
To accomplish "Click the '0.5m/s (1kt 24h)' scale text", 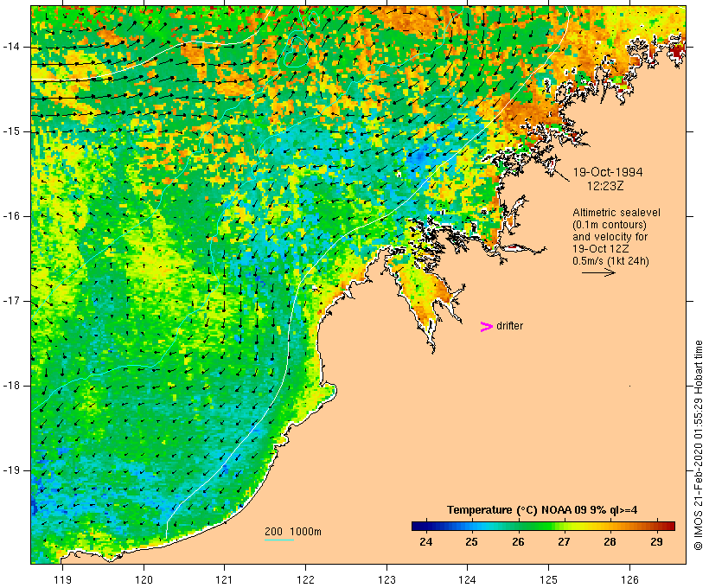I will 610,261.
